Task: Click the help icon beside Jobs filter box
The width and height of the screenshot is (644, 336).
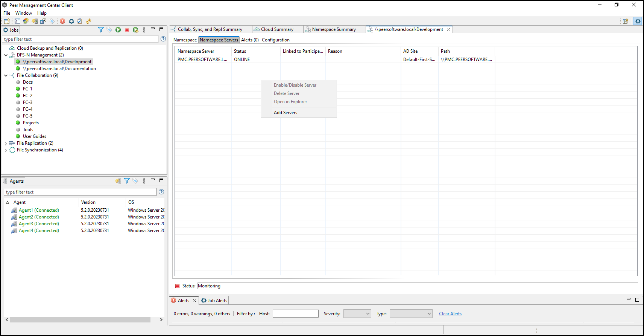Action: tap(163, 39)
